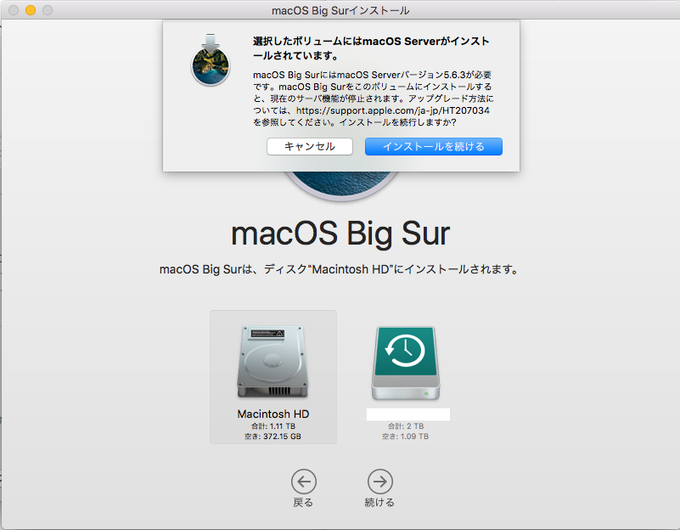Click the "空き: 1.09 TB" text
The height and width of the screenshot is (530, 680).
point(405,436)
